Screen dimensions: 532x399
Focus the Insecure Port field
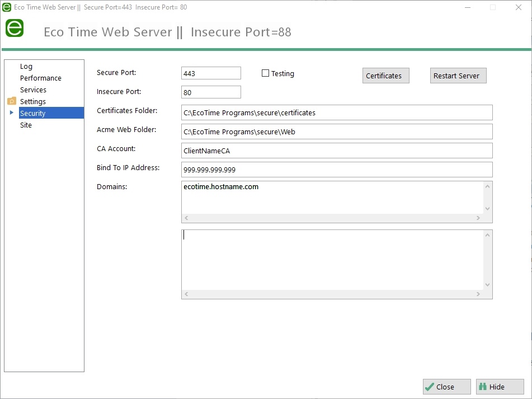tap(211, 92)
